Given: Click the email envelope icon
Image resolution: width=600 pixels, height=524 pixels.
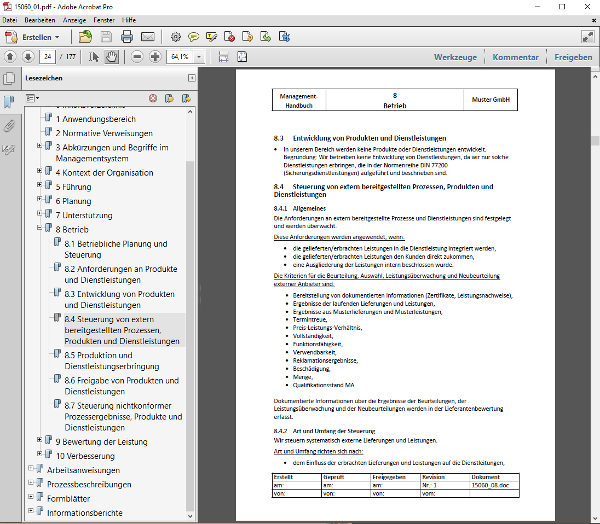Looking at the screenshot, I should click(148, 36).
